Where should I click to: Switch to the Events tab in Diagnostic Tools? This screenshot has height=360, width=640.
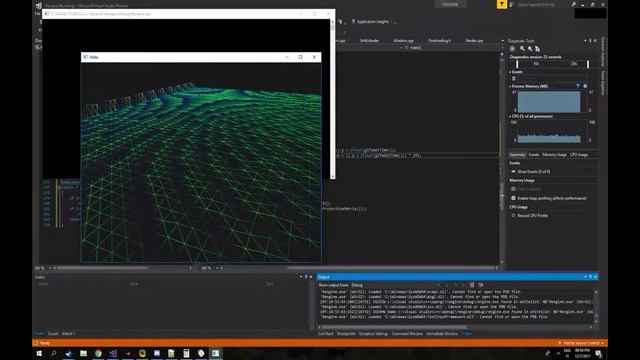click(x=534, y=155)
